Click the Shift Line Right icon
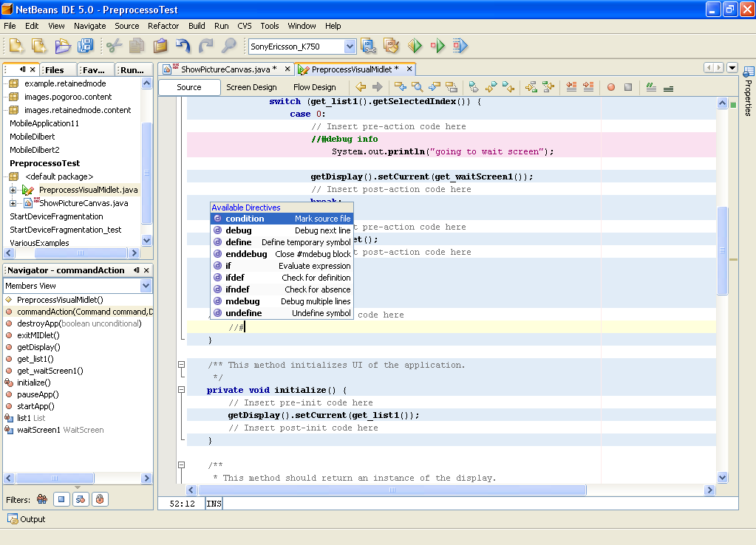The height and width of the screenshot is (545, 756). point(588,87)
